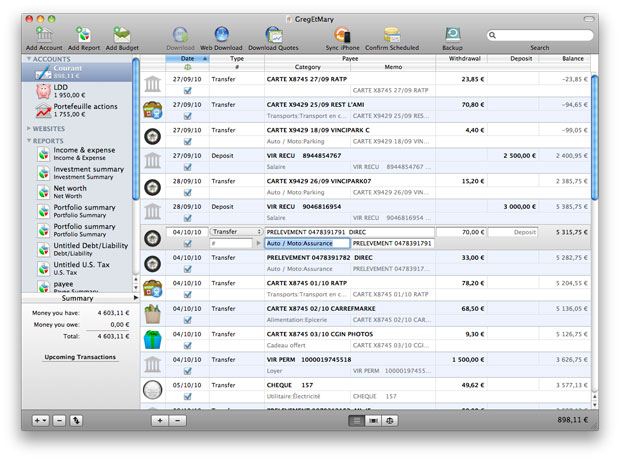Screen dimensions: 620x460
Task: Open the Investment summary report
Action: coord(77,172)
